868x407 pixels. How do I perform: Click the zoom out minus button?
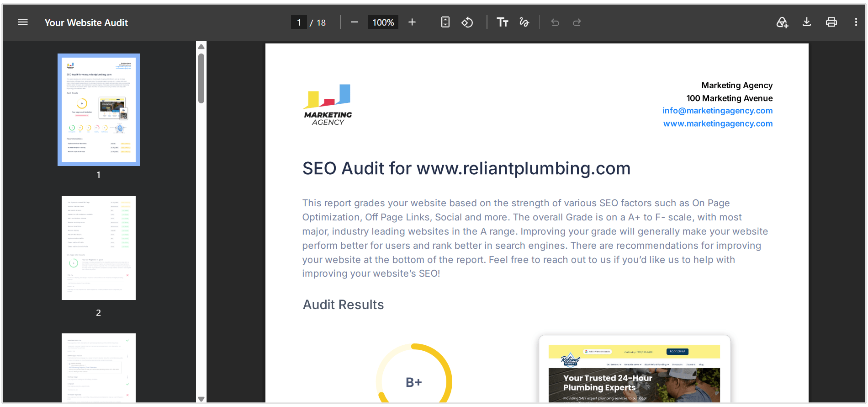point(355,22)
